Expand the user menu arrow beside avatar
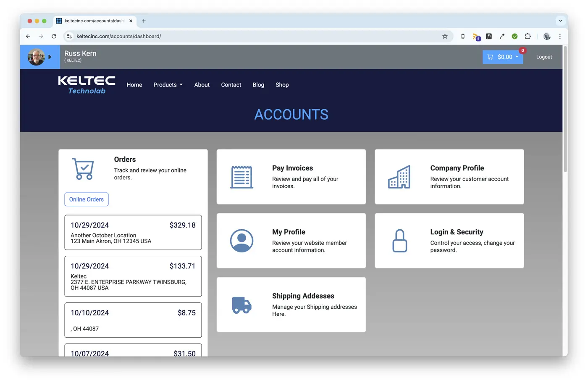 pos(50,57)
